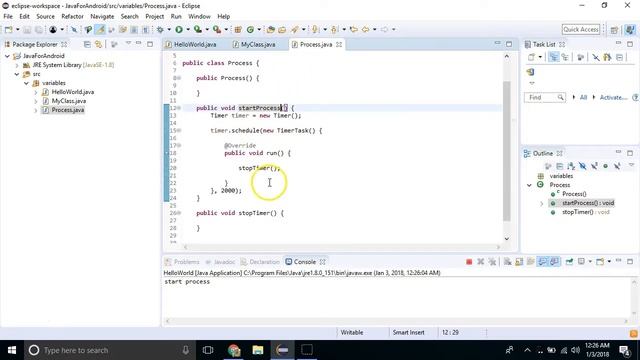Expand JRE System Library node
Image resolution: width=640 pixels, height=360 pixels.
coord(17,65)
